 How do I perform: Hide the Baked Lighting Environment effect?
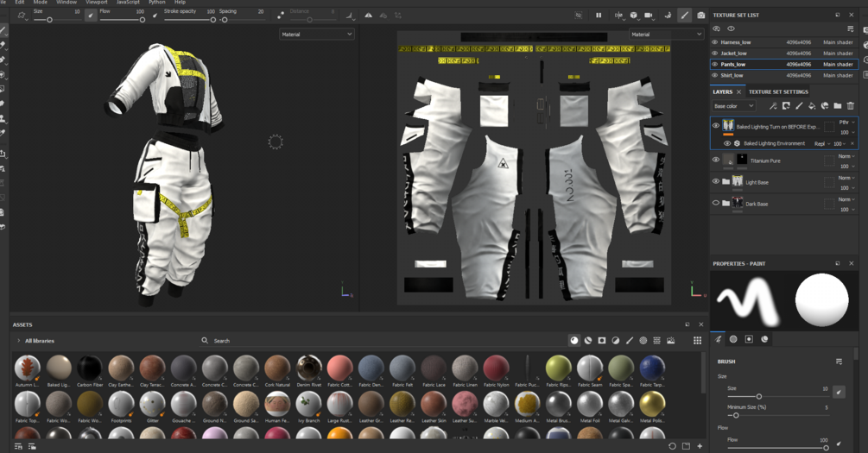tap(727, 143)
